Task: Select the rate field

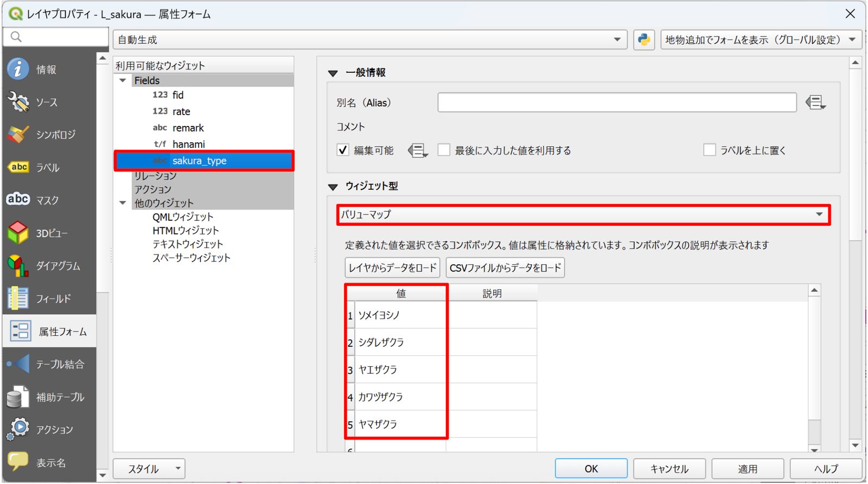Action: click(x=182, y=111)
